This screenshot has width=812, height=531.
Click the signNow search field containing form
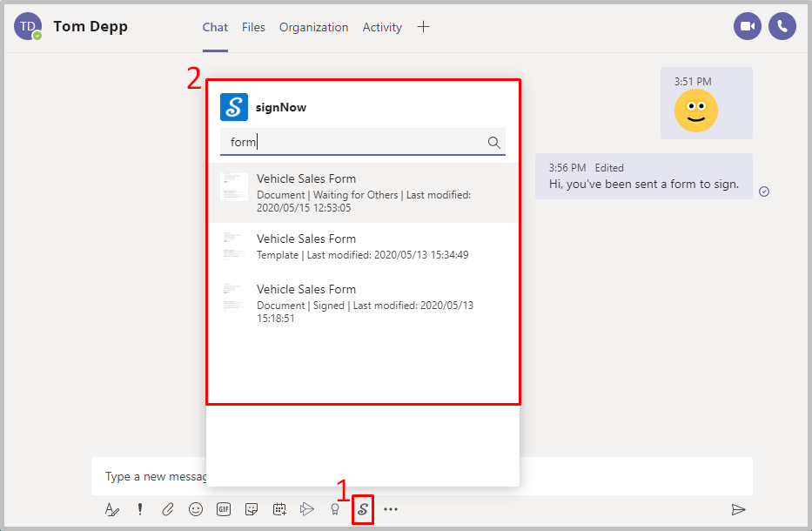point(363,142)
